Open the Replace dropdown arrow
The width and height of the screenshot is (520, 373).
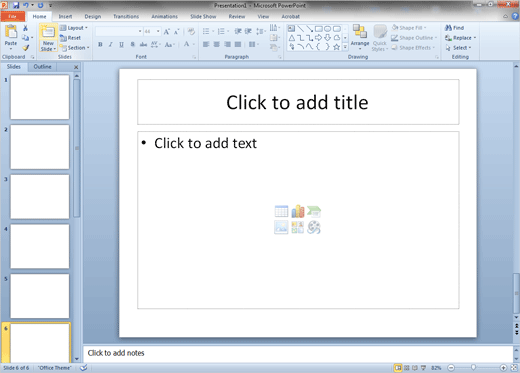click(x=475, y=38)
